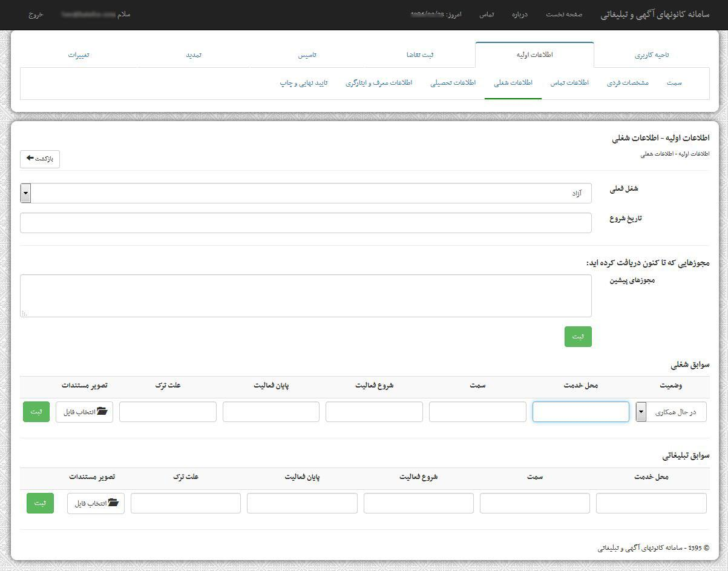Click the امروز date text in navbar
The image size is (728, 571).
point(436,15)
